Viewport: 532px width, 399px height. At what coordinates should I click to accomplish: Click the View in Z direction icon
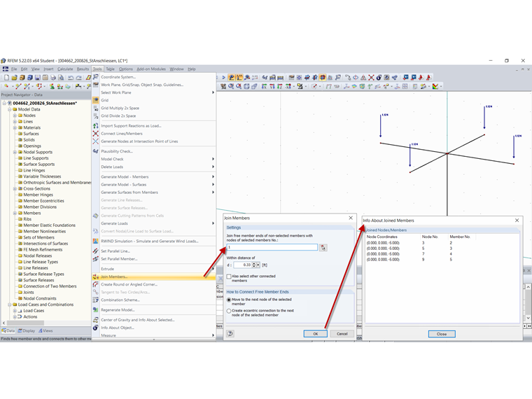(279, 86)
